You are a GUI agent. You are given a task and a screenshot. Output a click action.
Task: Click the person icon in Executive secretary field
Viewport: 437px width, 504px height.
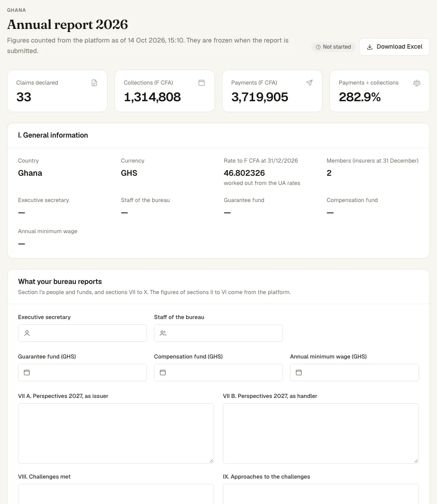click(x=27, y=334)
